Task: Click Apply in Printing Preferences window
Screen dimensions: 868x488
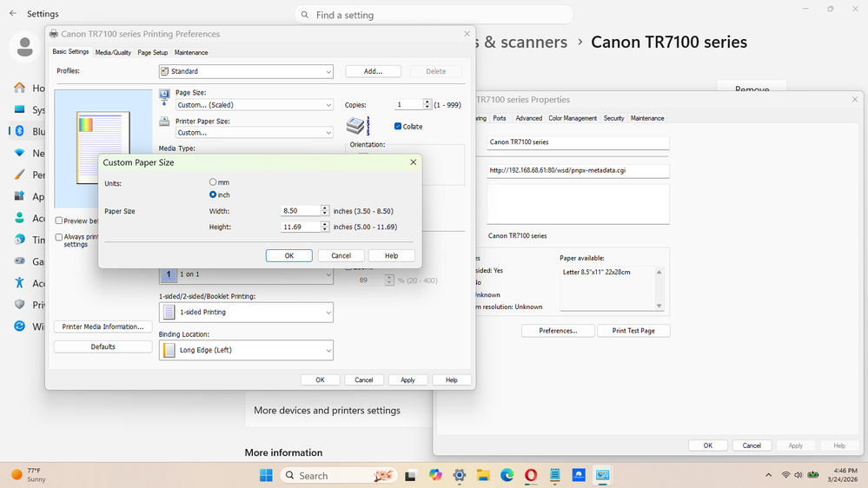Action: (x=407, y=380)
